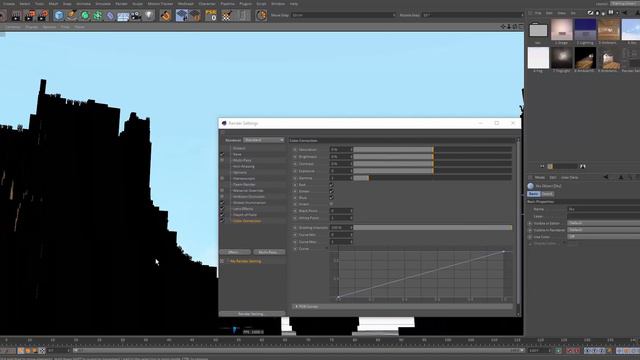Select the Spline Pen tool icon
The image size is (640, 360).
point(72,16)
